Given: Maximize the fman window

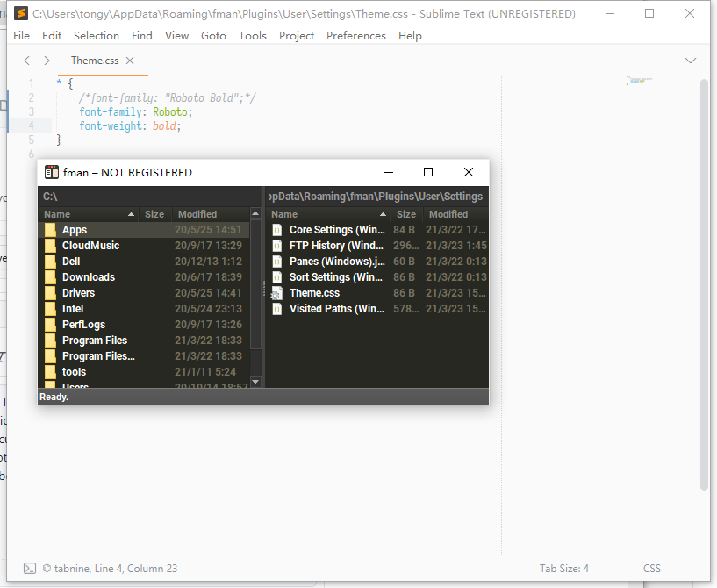Looking at the screenshot, I should (428, 172).
